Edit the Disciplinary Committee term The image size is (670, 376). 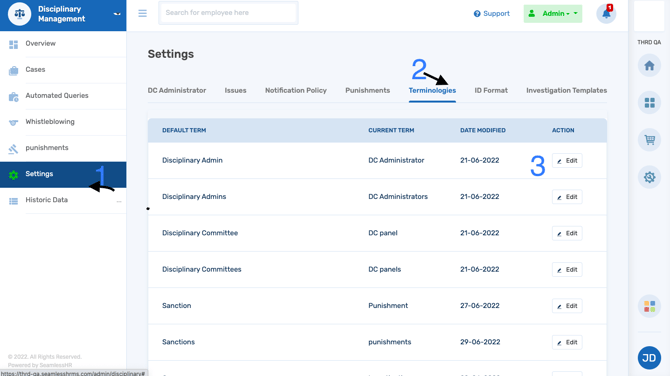click(x=567, y=233)
